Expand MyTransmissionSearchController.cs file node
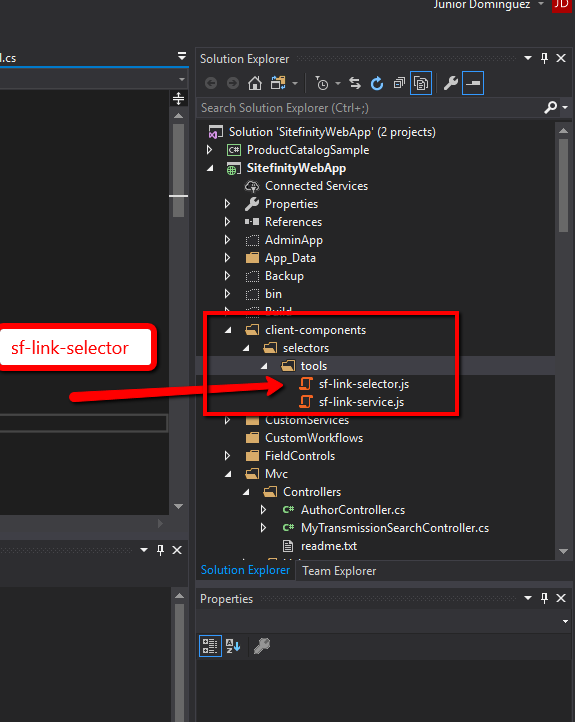Image resolution: width=575 pixels, height=722 pixels. [263, 528]
